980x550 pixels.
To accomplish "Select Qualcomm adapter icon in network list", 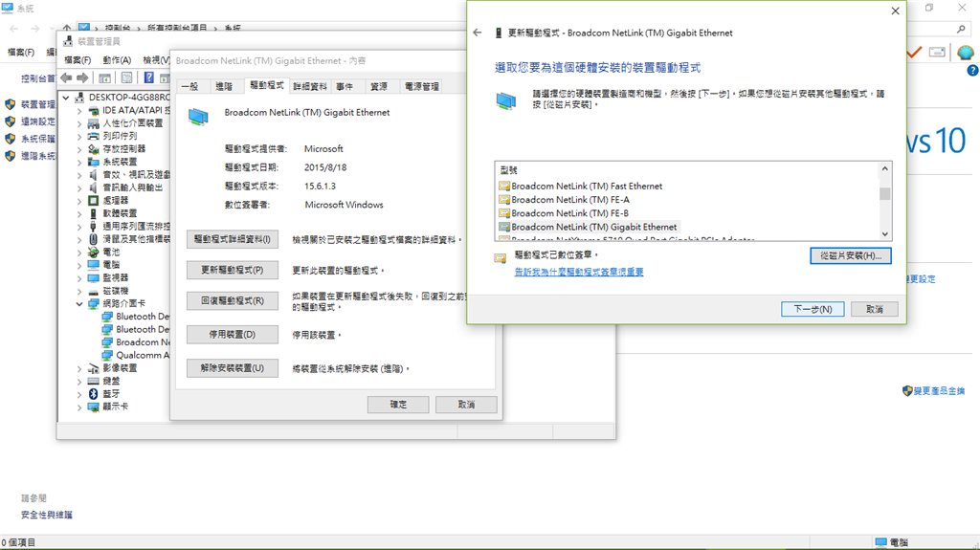I will coord(107,355).
